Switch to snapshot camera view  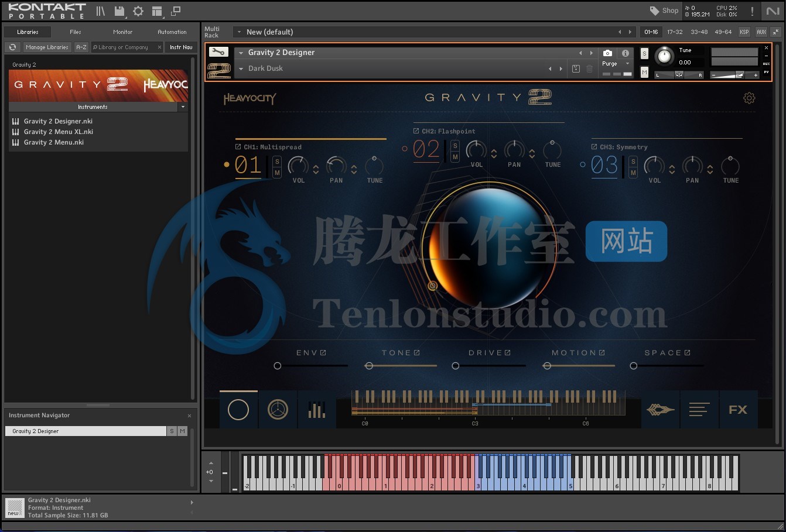click(x=607, y=53)
